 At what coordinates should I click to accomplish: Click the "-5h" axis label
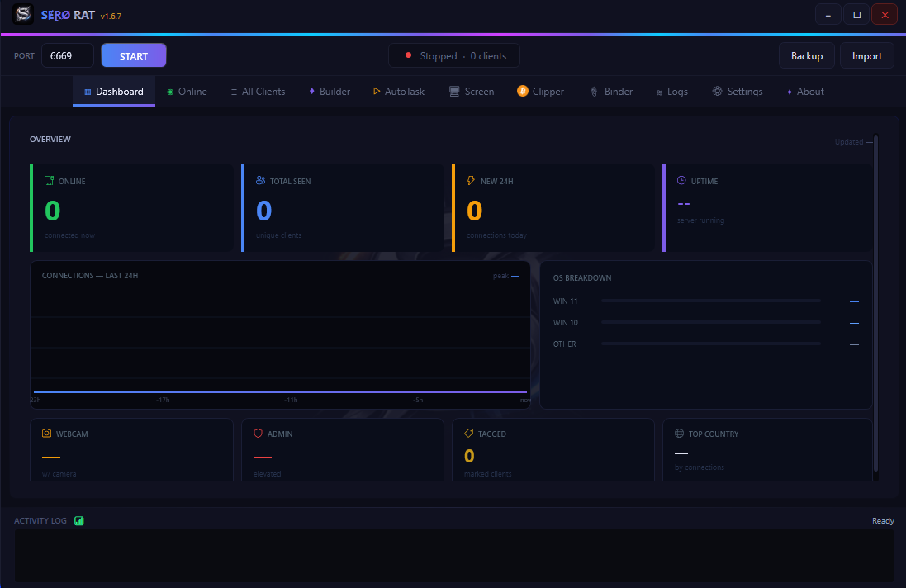(x=418, y=400)
